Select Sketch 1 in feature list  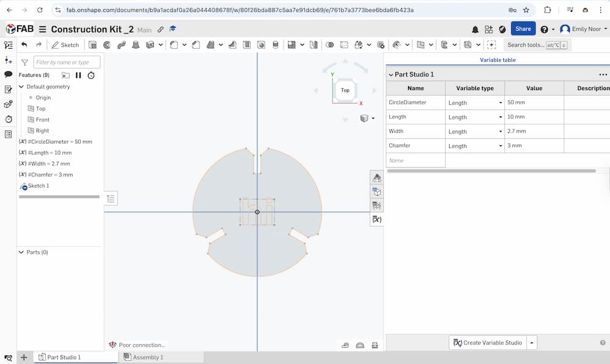point(38,186)
